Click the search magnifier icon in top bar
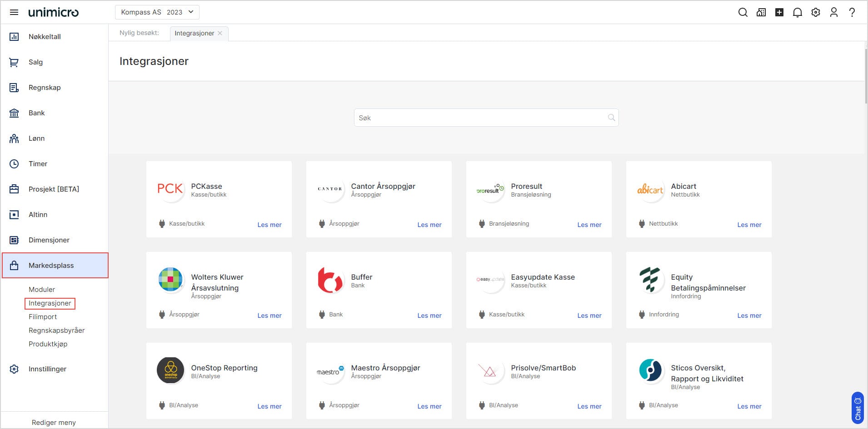 pos(743,12)
